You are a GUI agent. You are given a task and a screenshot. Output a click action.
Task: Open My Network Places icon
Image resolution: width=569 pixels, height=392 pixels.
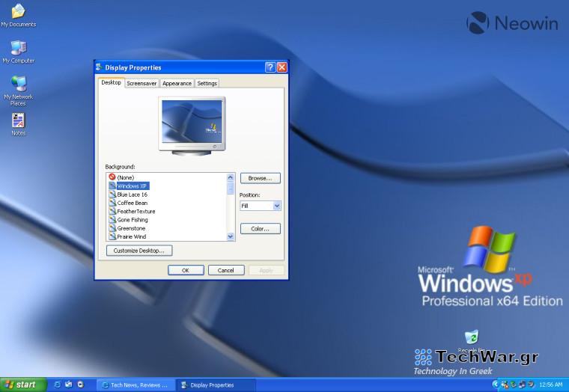[18, 84]
